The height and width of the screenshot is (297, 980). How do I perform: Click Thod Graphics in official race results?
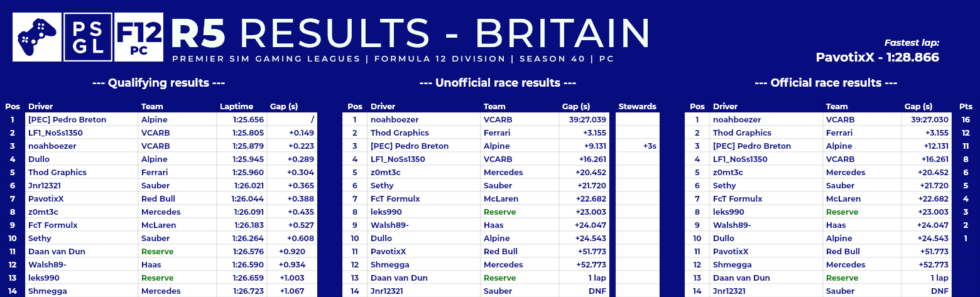[739, 133]
